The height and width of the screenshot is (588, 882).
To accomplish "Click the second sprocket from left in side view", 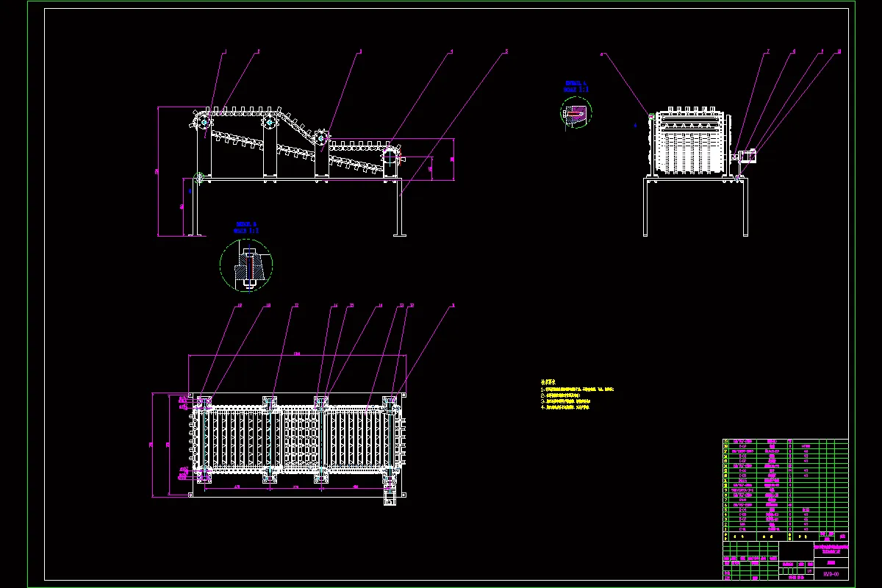I will click(x=270, y=121).
